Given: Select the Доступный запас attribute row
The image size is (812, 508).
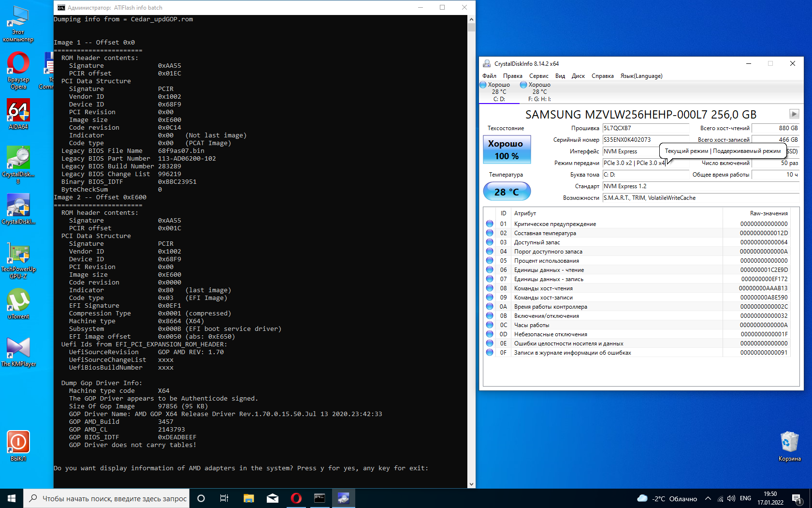Looking at the screenshot, I should 638,242.
